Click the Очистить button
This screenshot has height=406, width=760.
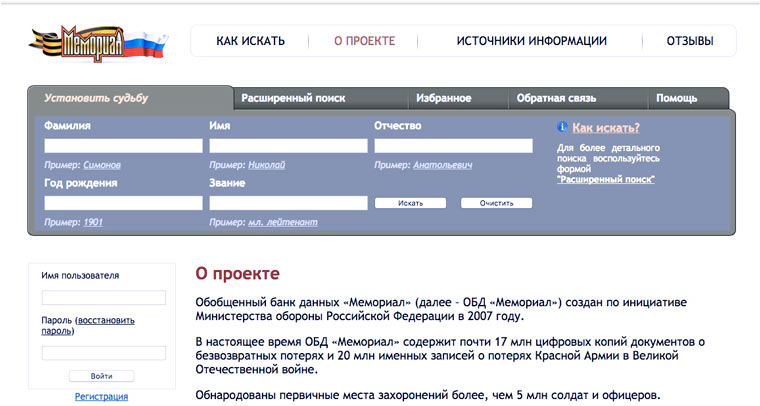pyautogui.click(x=496, y=203)
